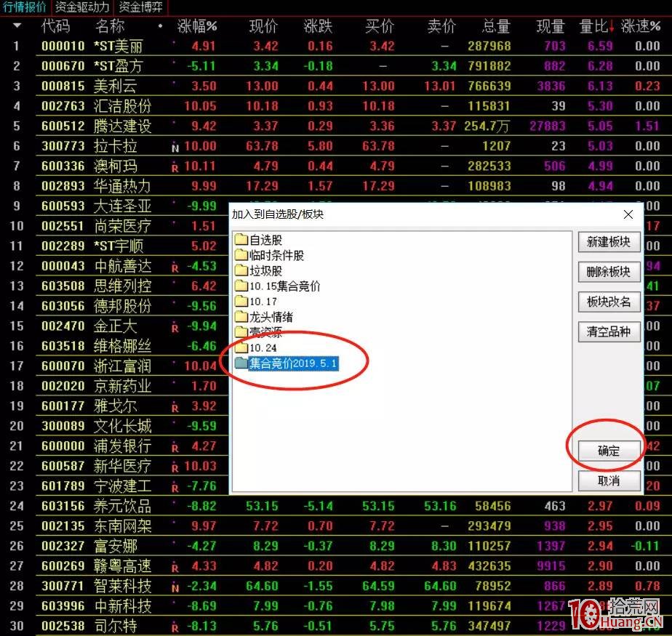Sort by 总量 column header
Image resolution: width=672 pixels, height=636 pixels.
click(496, 26)
